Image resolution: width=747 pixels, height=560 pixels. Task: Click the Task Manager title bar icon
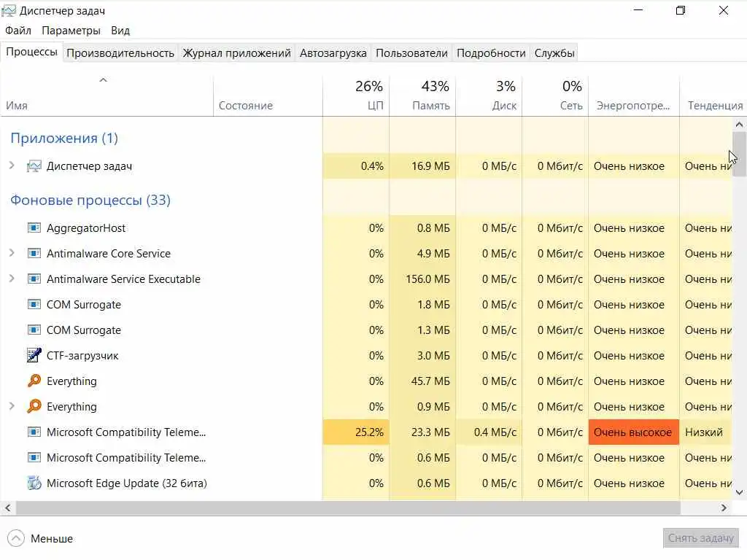[9, 10]
